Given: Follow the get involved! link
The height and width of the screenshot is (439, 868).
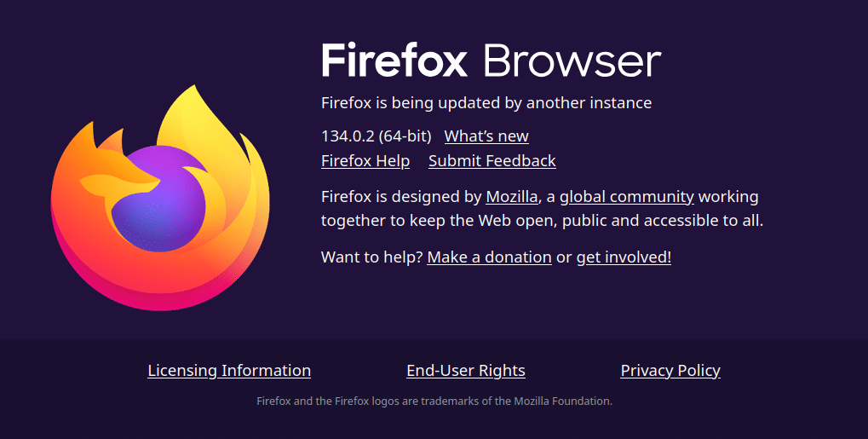Looking at the screenshot, I should point(624,257).
